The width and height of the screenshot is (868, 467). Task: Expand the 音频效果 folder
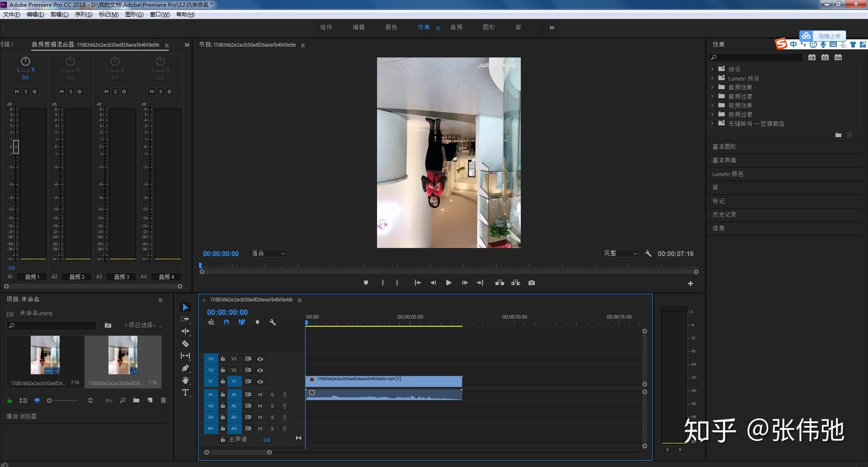coord(712,87)
